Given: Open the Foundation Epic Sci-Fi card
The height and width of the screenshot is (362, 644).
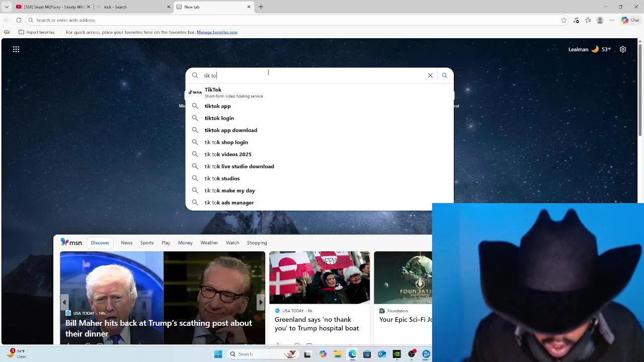Looking at the screenshot, I should 403,298.
